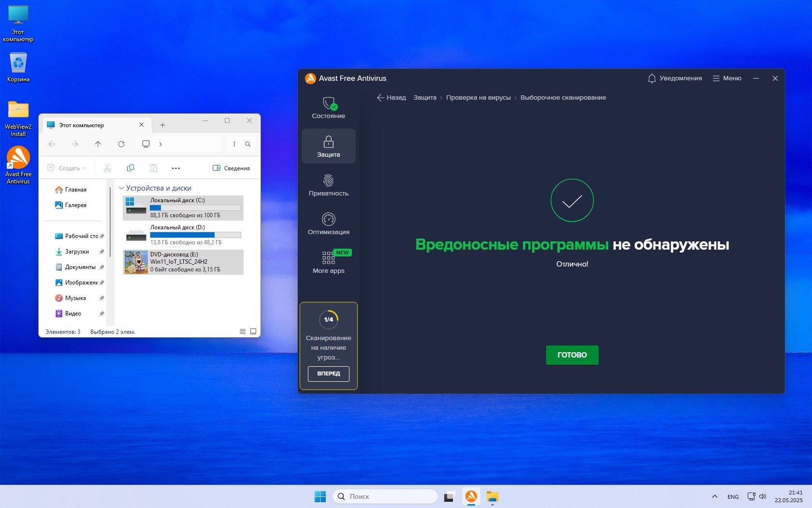Open the Приватность fingerprint section in Avast
The width and height of the screenshot is (812, 508).
(329, 185)
